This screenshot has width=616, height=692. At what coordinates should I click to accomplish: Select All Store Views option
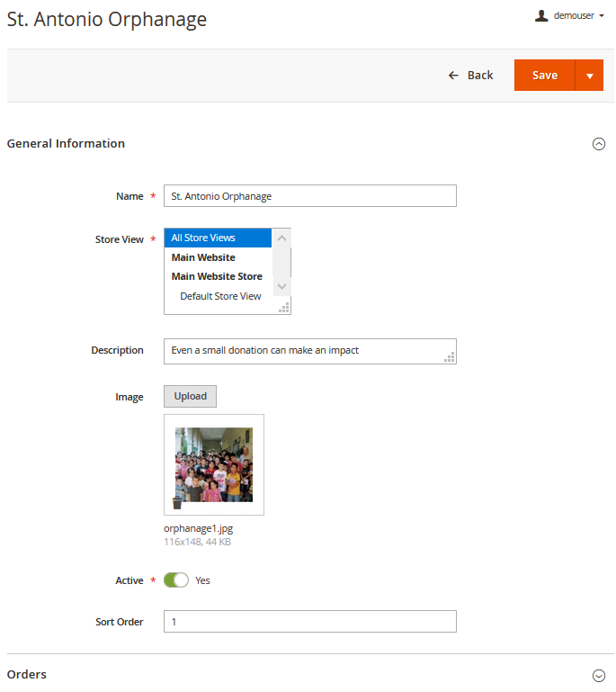pyautogui.click(x=218, y=238)
